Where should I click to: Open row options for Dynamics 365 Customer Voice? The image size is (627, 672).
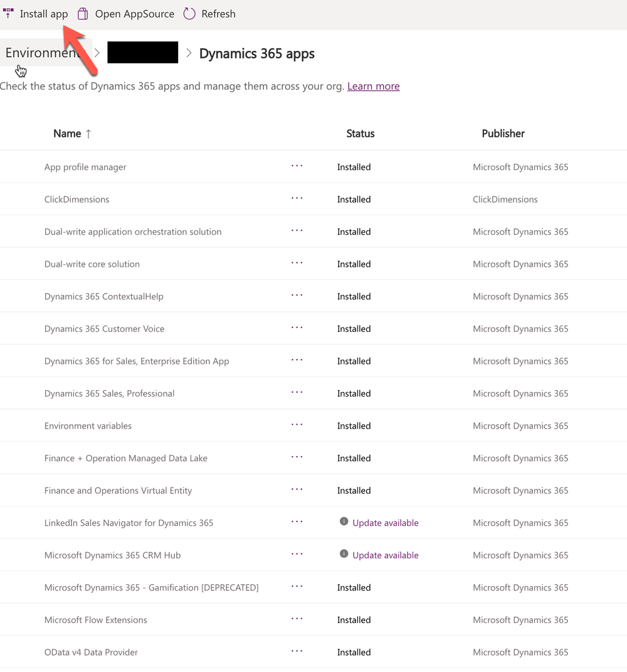[x=297, y=327]
